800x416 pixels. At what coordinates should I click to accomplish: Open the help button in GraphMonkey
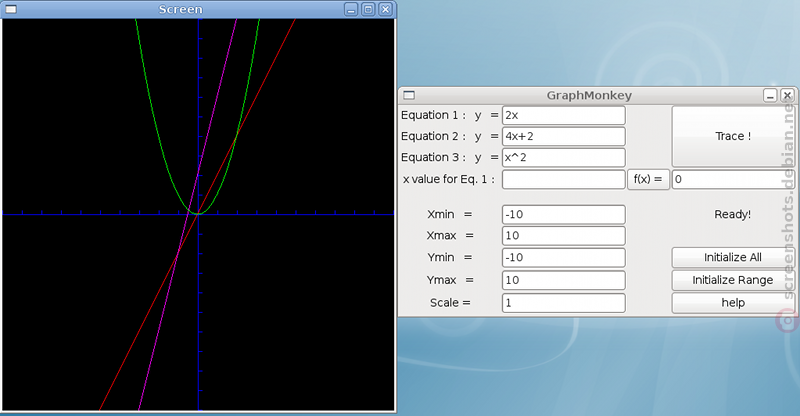coord(733,303)
